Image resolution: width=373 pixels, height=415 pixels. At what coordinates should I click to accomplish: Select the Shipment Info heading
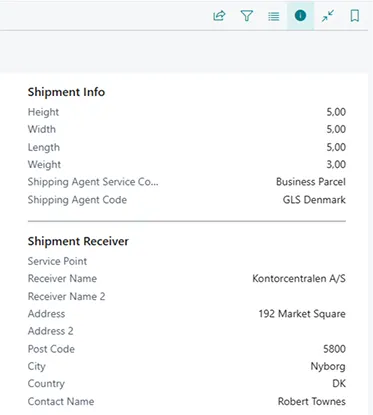point(66,92)
